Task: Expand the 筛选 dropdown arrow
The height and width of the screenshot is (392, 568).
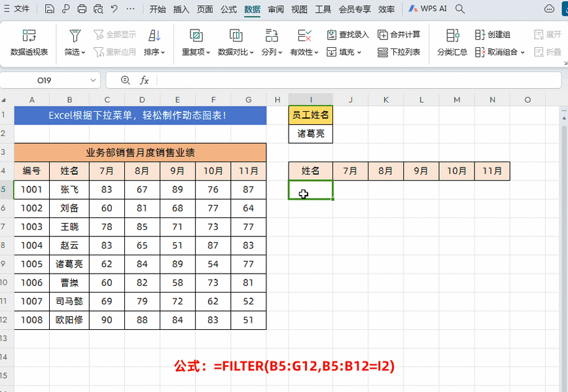Action: point(83,52)
